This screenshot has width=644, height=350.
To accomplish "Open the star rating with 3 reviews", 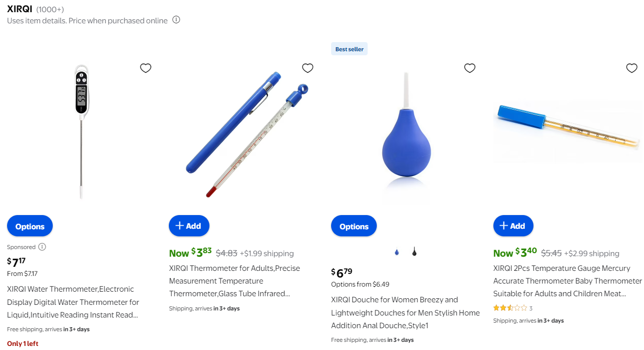I will [x=513, y=308].
